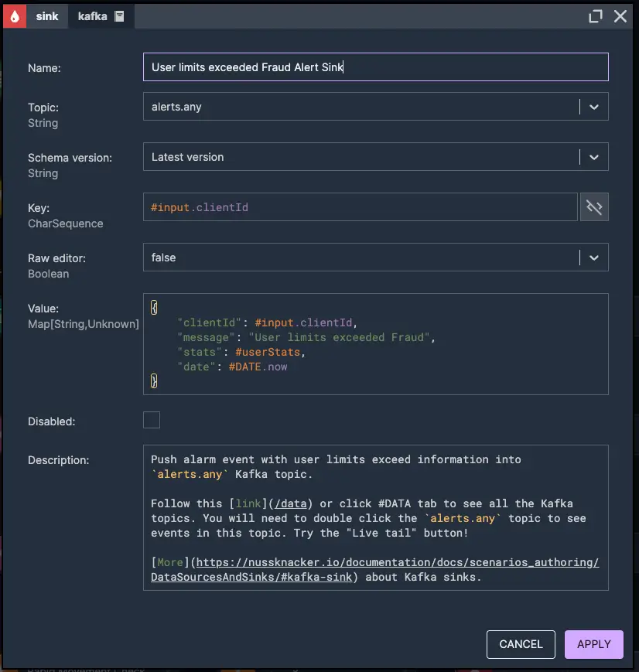Image resolution: width=639 pixels, height=672 pixels.
Task: Select the kafka tab label
Action: coord(92,16)
